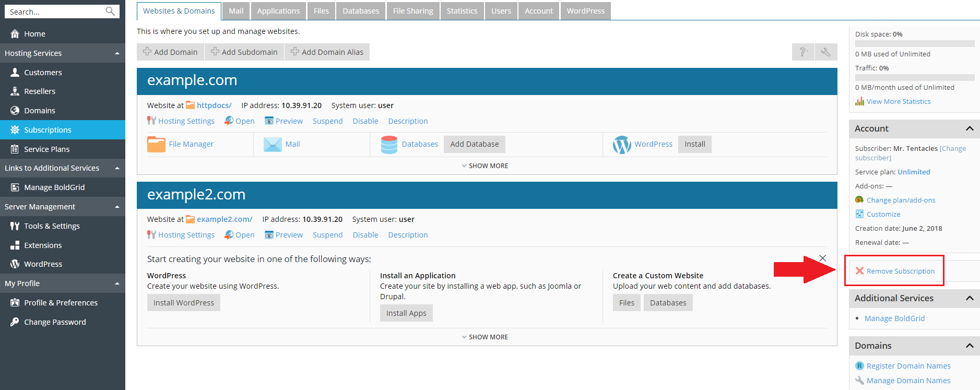Collapse the Additional Services panel
The height and width of the screenshot is (390, 980).
click(970, 298)
